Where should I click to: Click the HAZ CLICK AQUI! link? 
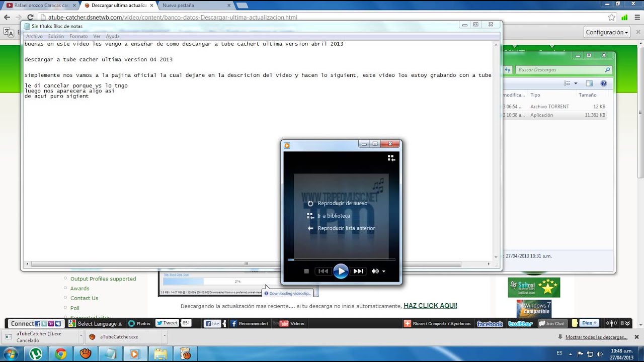[x=430, y=306]
